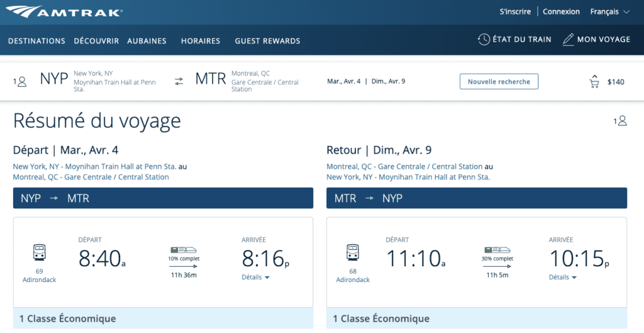644x333 pixels.
Task: Click the traveler count icon near Résumé
Action: coord(622,121)
